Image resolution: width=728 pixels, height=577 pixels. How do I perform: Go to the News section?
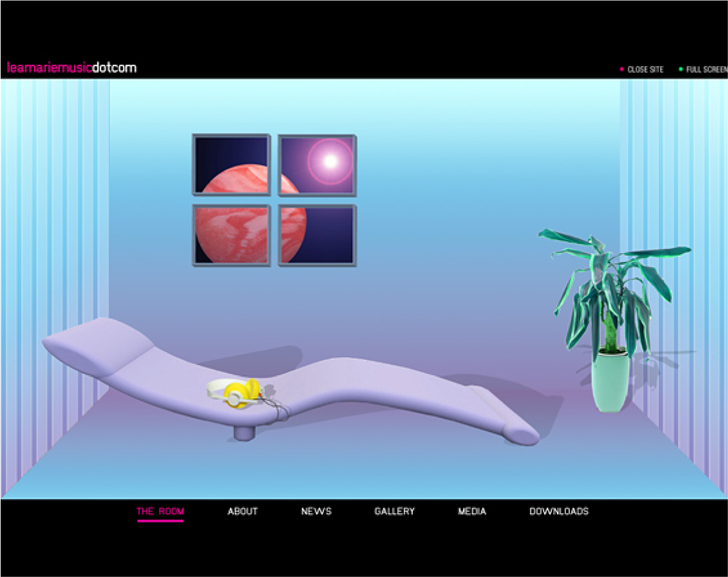316,511
